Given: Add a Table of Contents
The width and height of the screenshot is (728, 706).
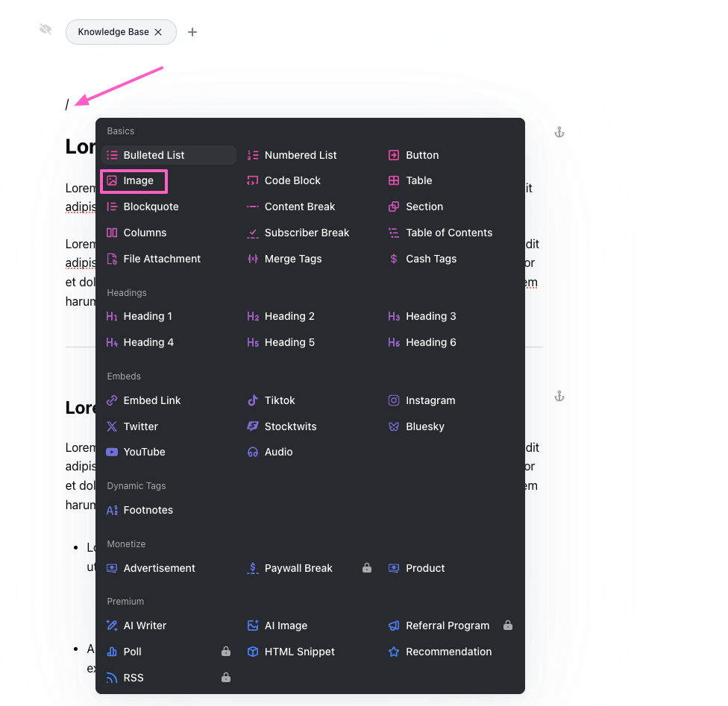Looking at the screenshot, I should pyautogui.click(x=448, y=233).
